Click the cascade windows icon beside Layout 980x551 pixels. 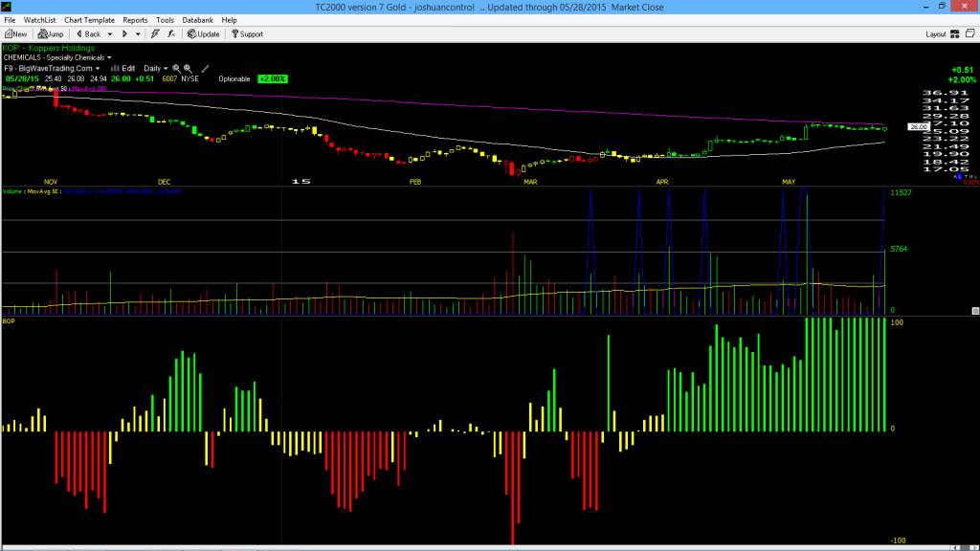coord(970,33)
